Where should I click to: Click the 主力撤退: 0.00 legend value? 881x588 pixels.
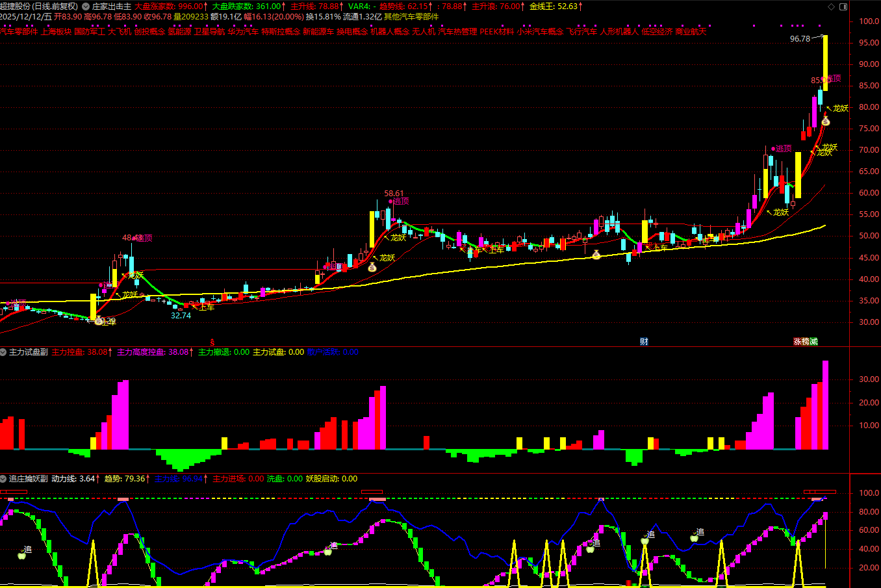pos(223,352)
